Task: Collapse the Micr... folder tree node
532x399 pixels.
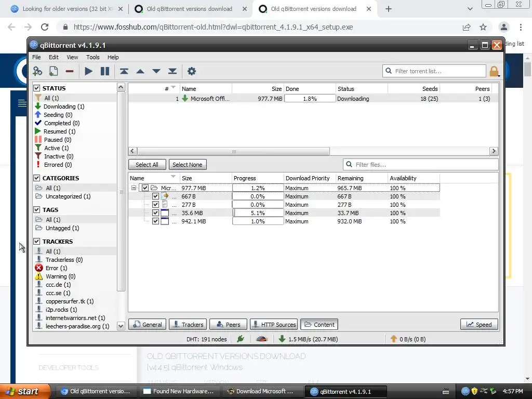Action: pyautogui.click(x=134, y=188)
